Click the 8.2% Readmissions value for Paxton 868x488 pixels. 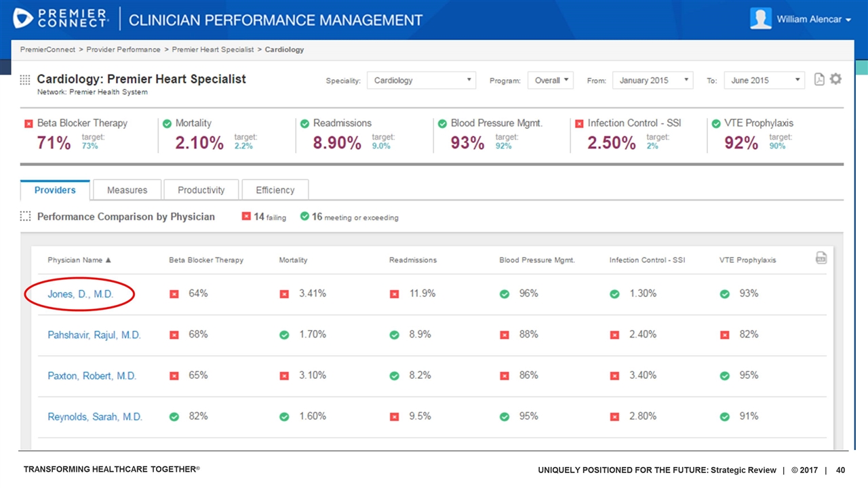[420, 375]
